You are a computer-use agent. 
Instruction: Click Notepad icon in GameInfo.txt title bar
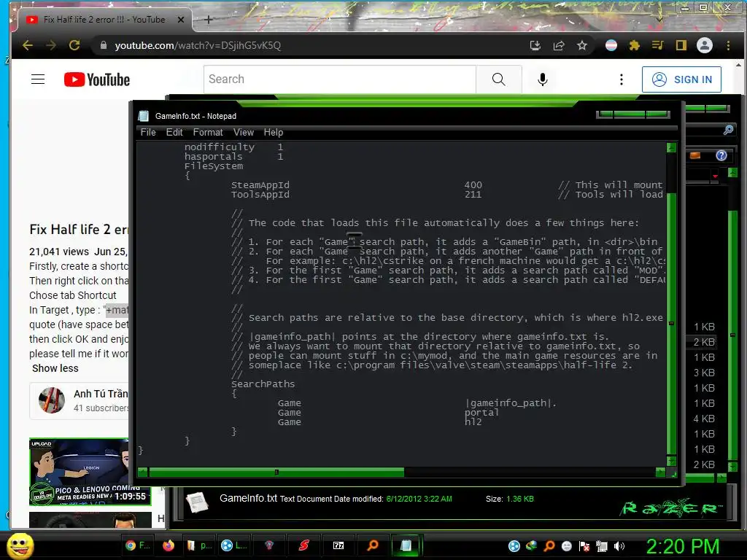tap(144, 116)
